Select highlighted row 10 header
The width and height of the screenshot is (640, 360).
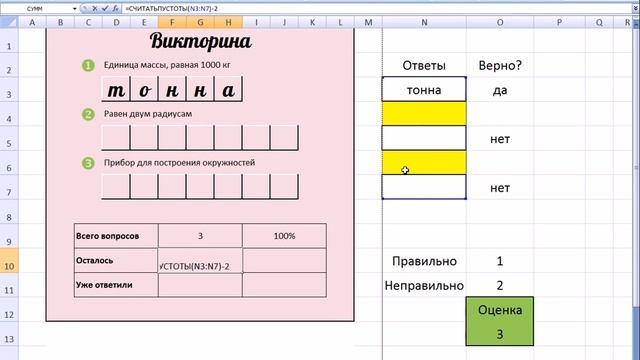tap(9, 261)
